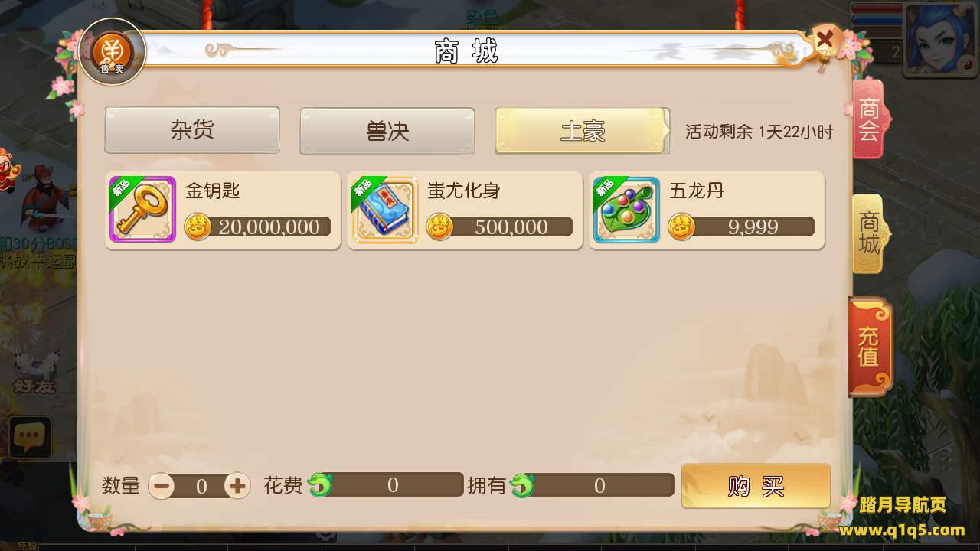Screen dimensions: 980x551
Task: Close the 商城 shop window
Action: [x=825, y=39]
